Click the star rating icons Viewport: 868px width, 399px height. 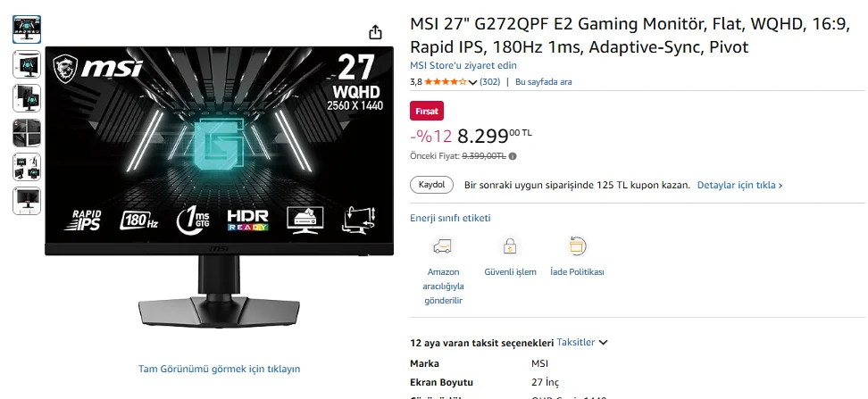[446, 82]
